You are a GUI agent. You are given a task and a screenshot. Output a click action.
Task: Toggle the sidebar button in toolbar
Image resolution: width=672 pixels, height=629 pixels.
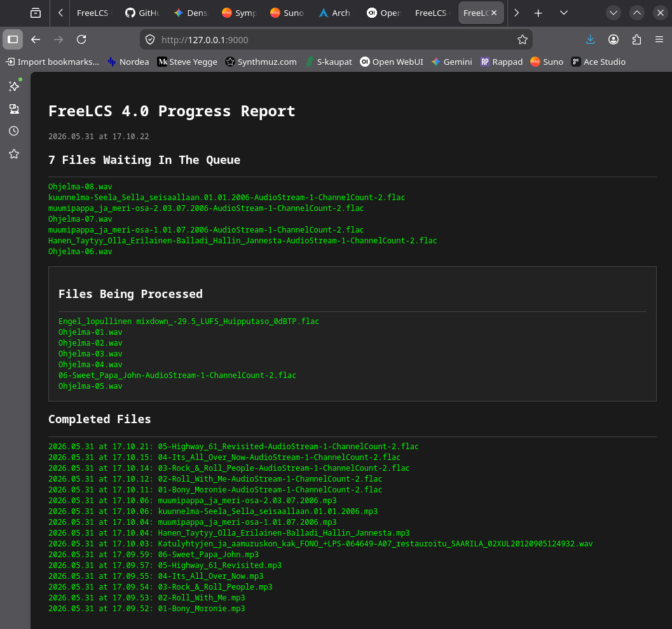(x=13, y=40)
